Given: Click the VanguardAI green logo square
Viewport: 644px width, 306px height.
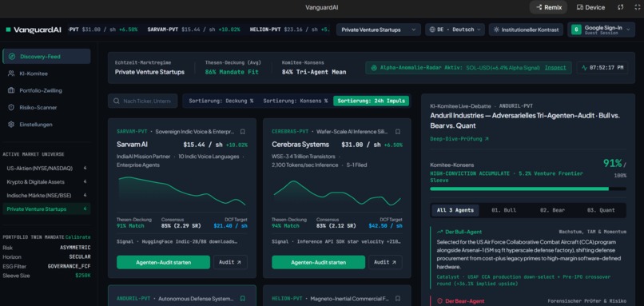Looking at the screenshot, I should [8, 30].
